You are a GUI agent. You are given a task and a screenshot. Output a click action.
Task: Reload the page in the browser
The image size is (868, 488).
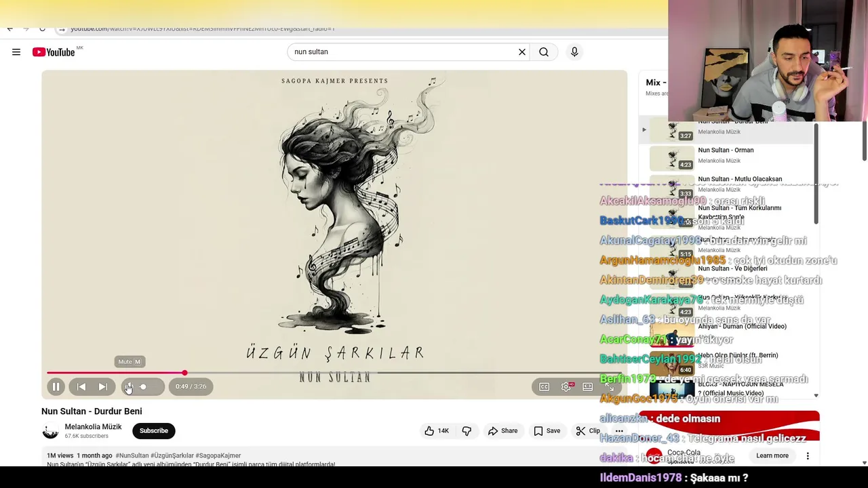(42, 28)
